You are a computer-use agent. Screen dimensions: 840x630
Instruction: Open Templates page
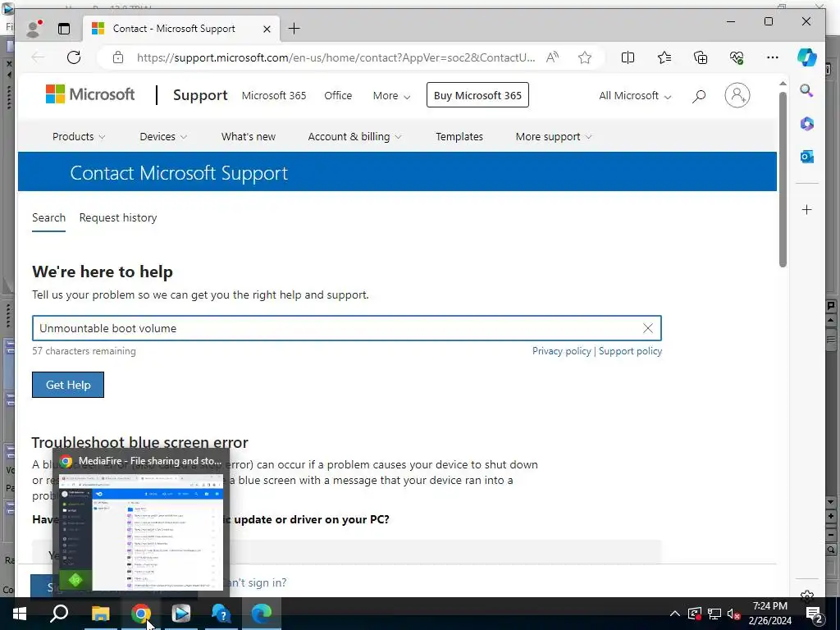[459, 137]
